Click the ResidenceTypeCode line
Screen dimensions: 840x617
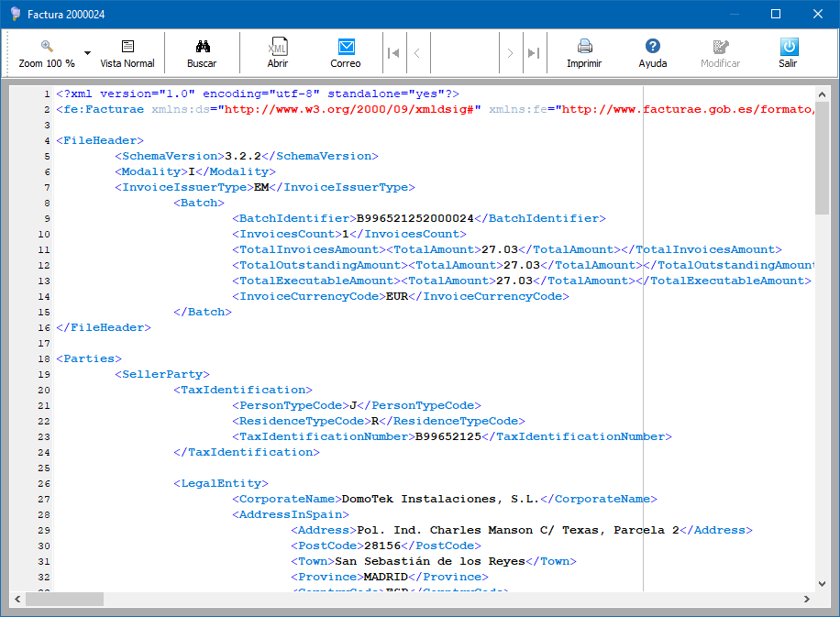[379, 421]
